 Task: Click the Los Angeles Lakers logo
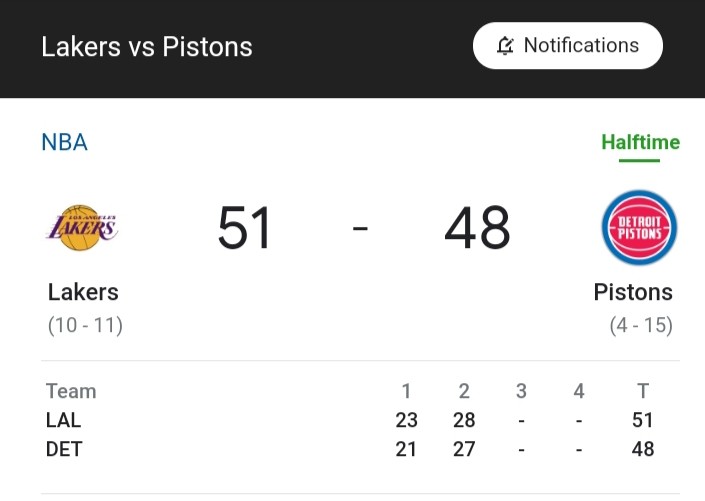pos(82,228)
